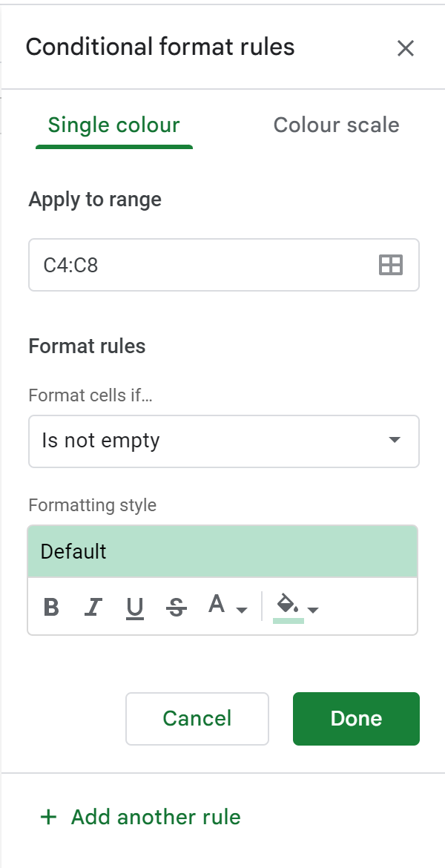Cancel the conditional formatting rule

pos(197,718)
